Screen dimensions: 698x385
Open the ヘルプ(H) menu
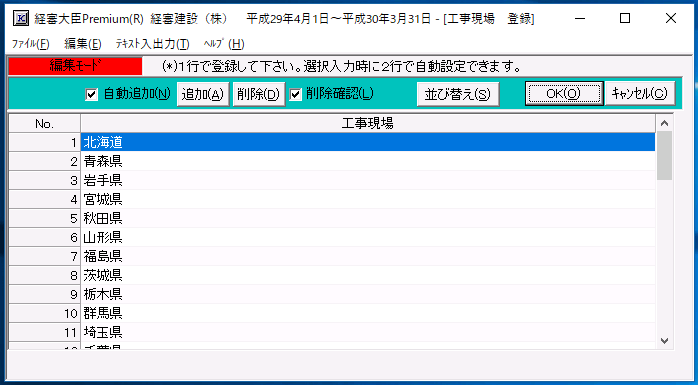tap(224, 44)
